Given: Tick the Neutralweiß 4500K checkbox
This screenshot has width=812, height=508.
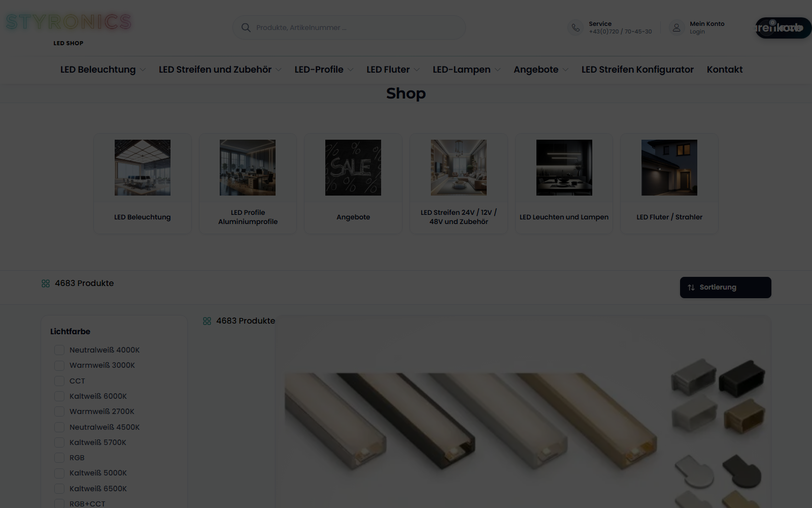Looking at the screenshot, I should point(59,427).
